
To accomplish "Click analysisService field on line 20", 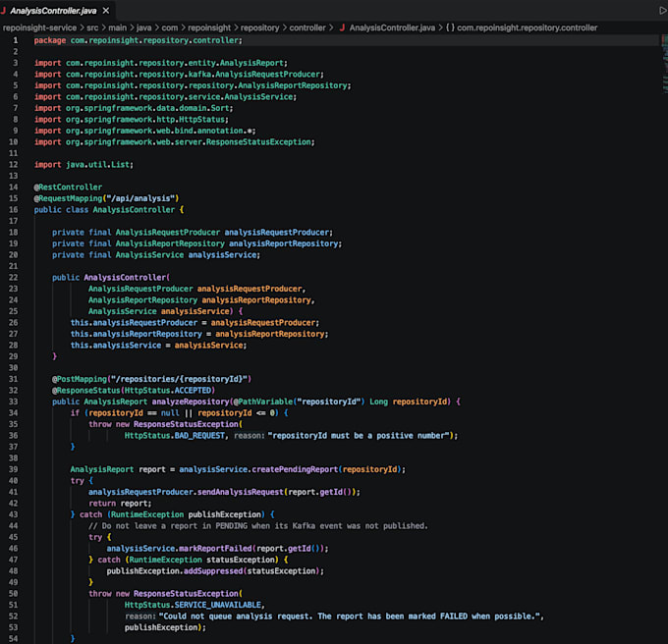I will coord(222,255).
